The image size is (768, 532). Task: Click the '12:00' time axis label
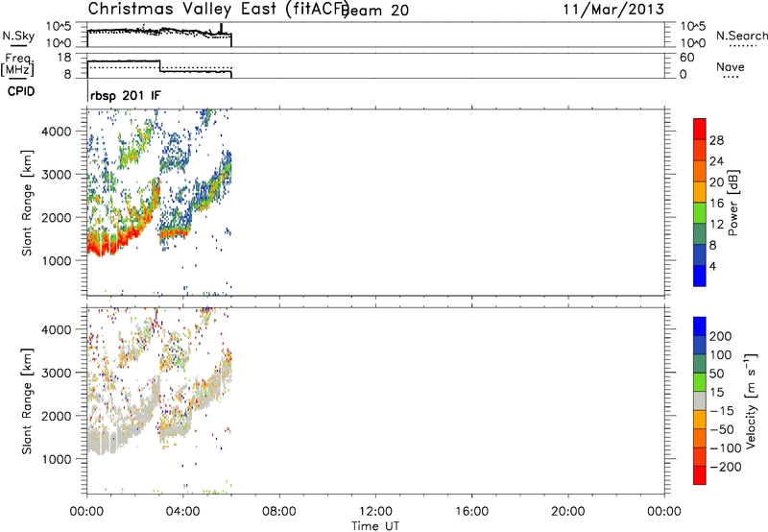click(375, 512)
